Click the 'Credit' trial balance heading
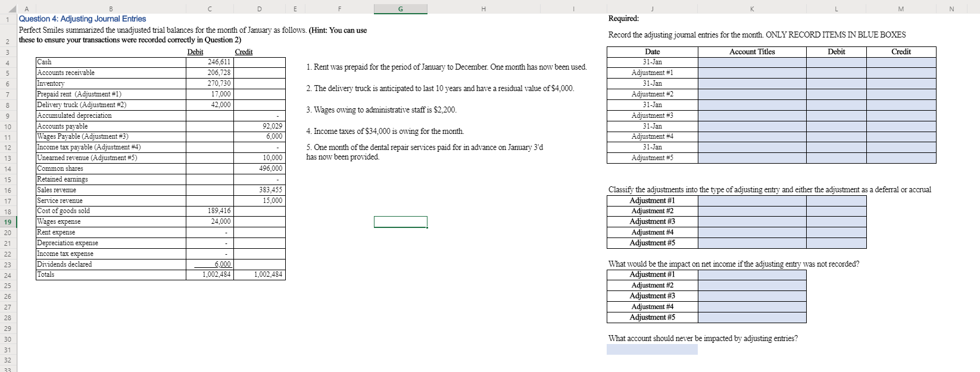Image resolution: width=980 pixels, height=372 pixels. click(x=244, y=52)
